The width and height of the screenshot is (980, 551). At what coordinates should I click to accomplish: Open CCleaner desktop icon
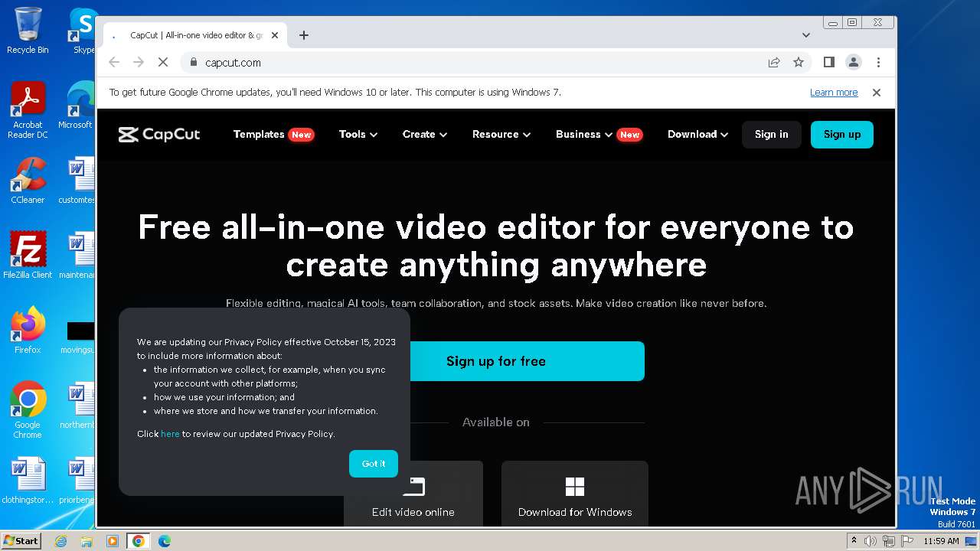(x=28, y=181)
